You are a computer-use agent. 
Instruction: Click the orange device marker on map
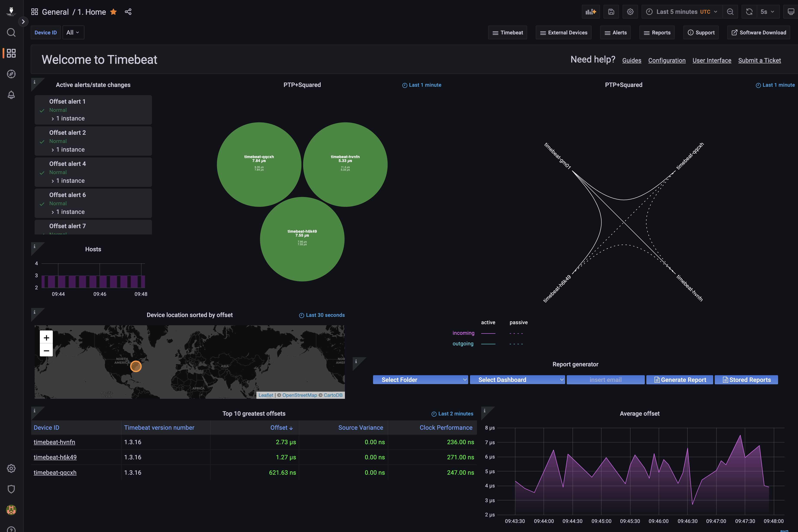coord(136,366)
